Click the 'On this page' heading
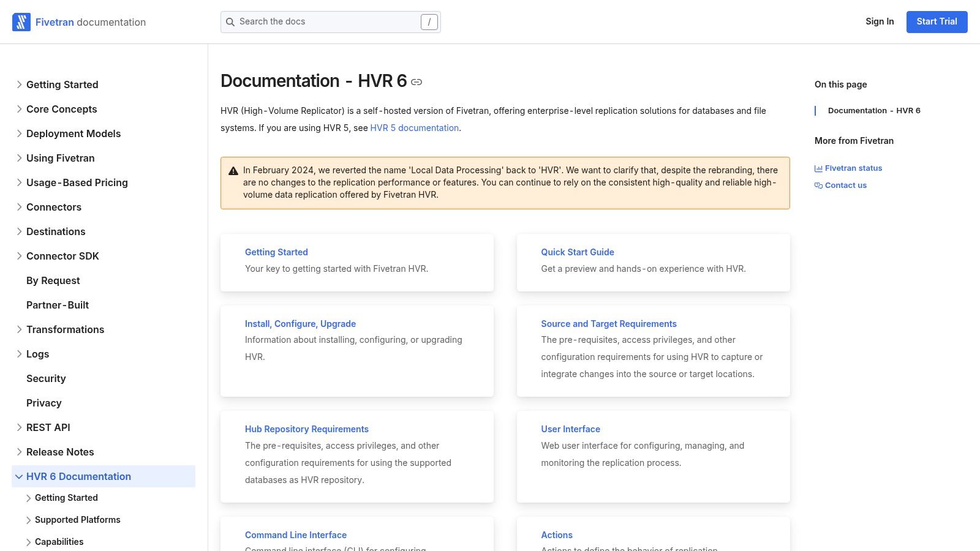 pyautogui.click(x=840, y=84)
